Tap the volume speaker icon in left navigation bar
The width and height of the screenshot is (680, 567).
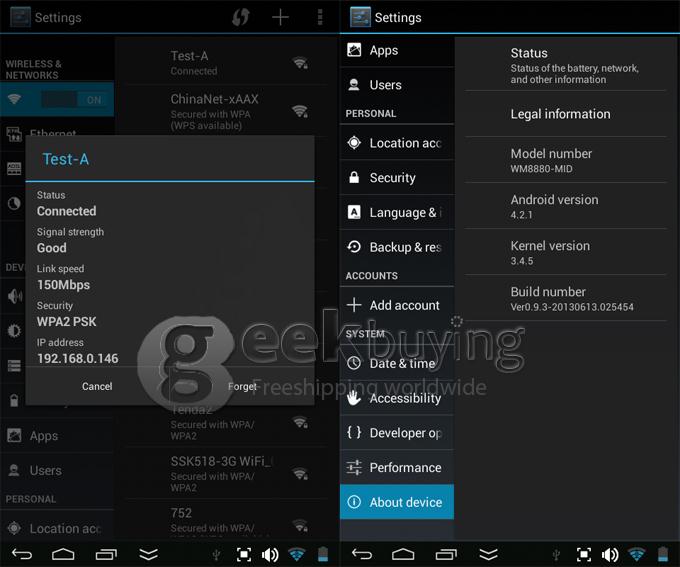(270, 553)
